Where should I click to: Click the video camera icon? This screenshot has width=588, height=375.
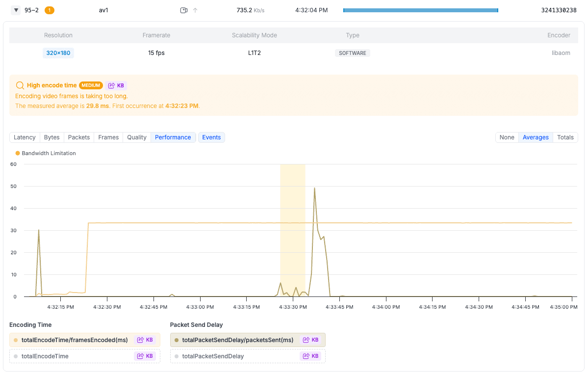tap(184, 10)
